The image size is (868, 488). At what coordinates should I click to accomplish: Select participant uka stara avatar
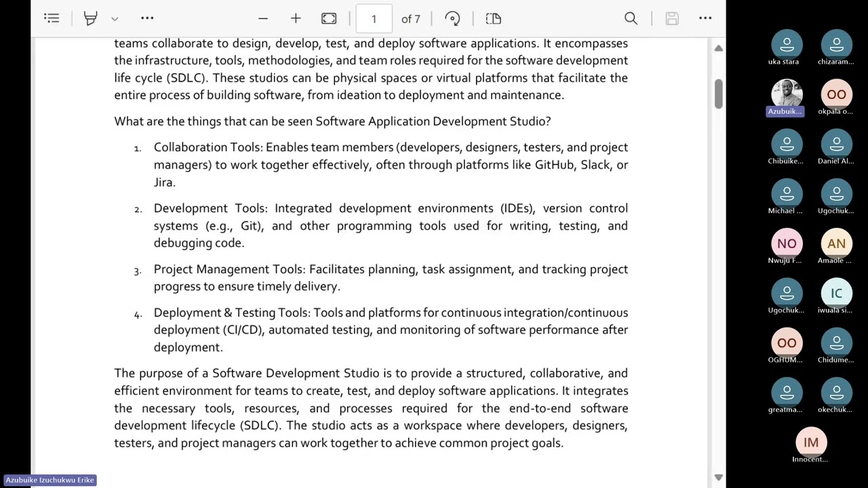pyautogui.click(x=787, y=44)
